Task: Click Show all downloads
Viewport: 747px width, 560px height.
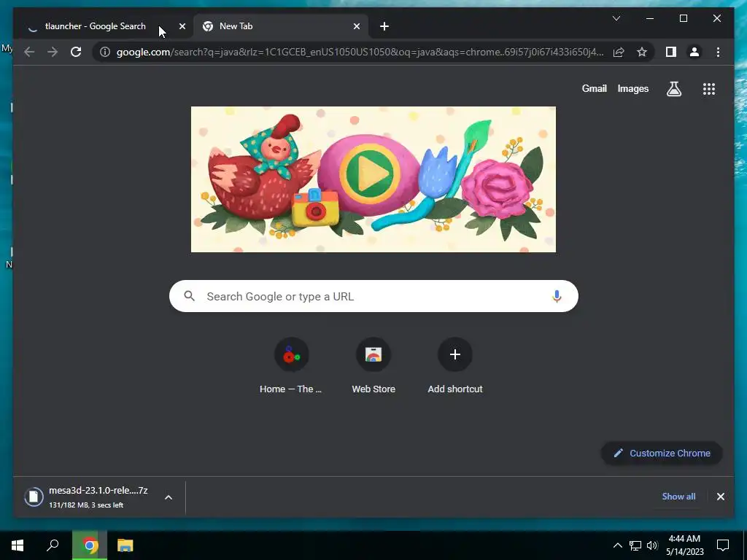Action: [x=678, y=496]
